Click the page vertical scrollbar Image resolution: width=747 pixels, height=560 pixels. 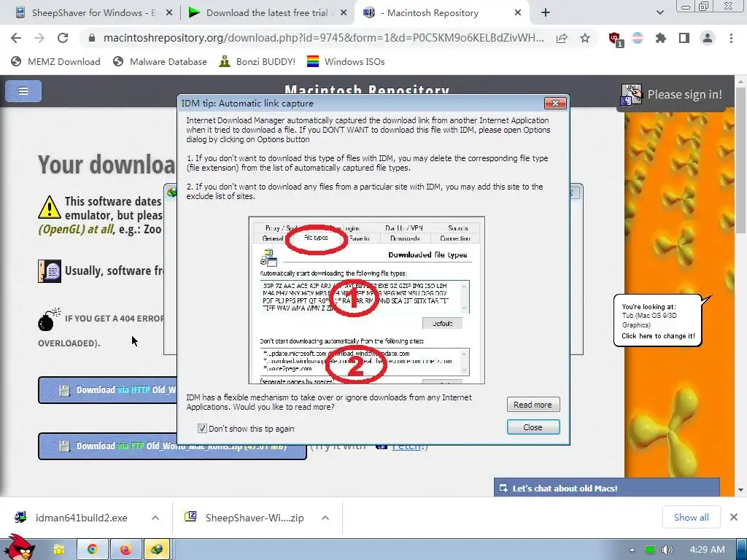coord(740,162)
